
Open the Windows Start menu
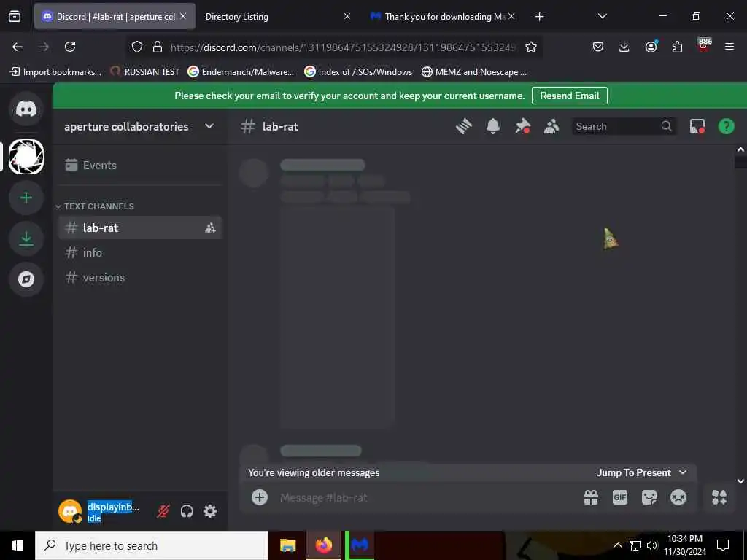tap(18, 545)
